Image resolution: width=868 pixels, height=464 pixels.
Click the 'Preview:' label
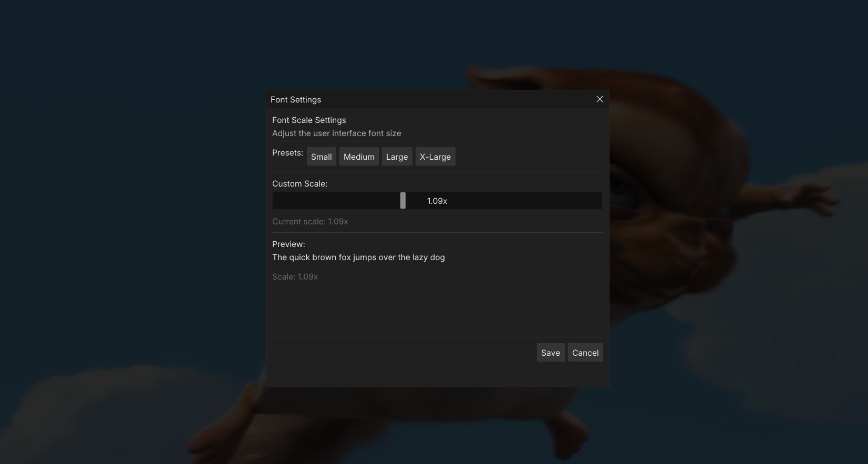coord(288,244)
